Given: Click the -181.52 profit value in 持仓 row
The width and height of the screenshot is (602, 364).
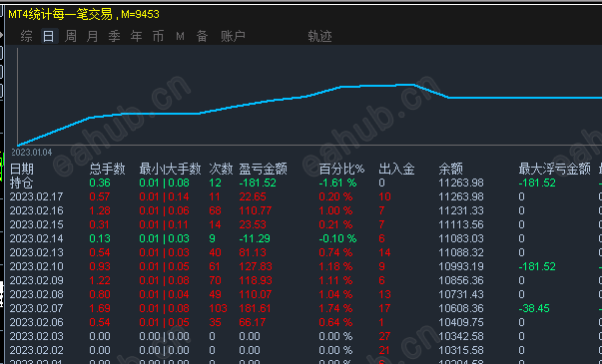Looking at the screenshot, I should coord(258,182).
